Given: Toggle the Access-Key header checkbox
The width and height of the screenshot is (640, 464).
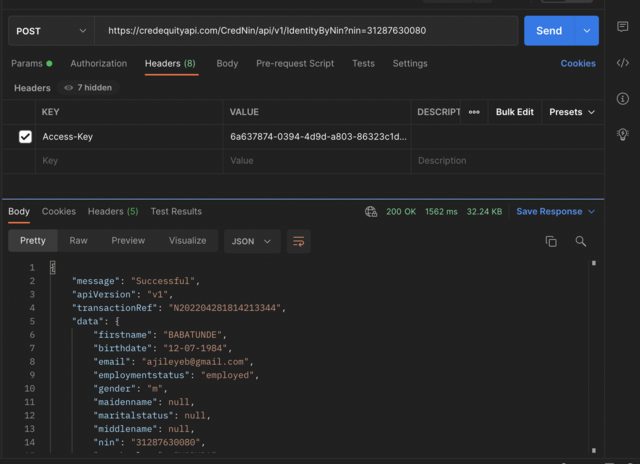Looking at the screenshot, I should (25, 136).
